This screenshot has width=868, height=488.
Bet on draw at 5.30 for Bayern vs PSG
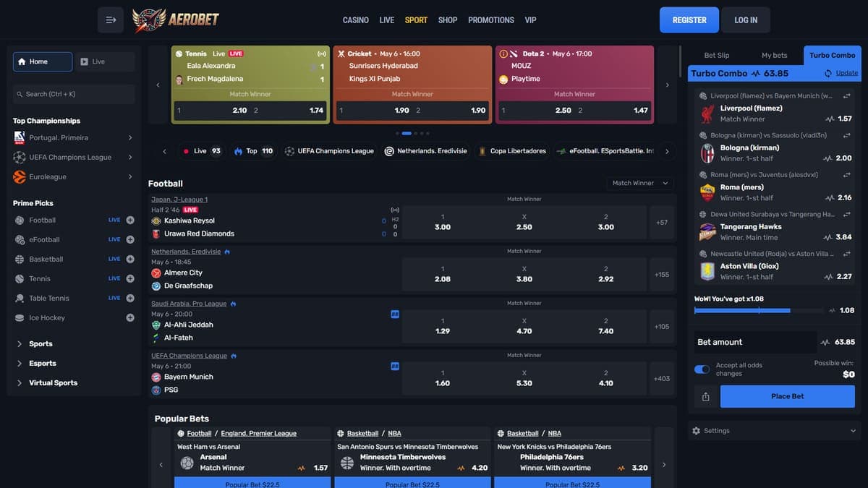[x=524, y=378]
